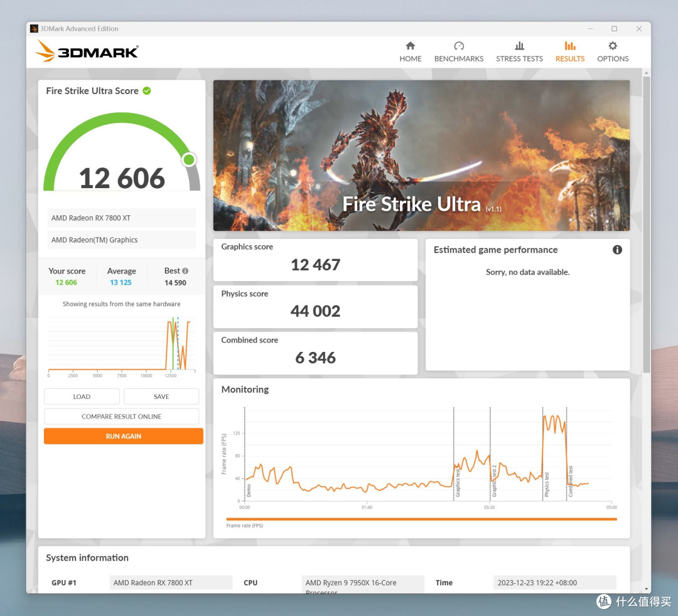Screen dimensions: 678x616
Task: Click Average score value 13 125
Action: pyautogui.click(x=121, y=282)
